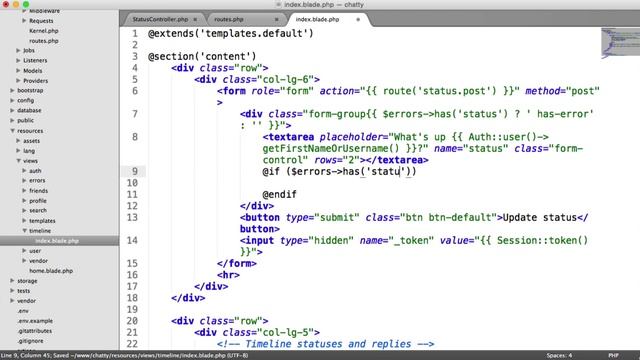Screen dimensions: 640x360
Task: Expand the config folder arrow
Action: 12,100
